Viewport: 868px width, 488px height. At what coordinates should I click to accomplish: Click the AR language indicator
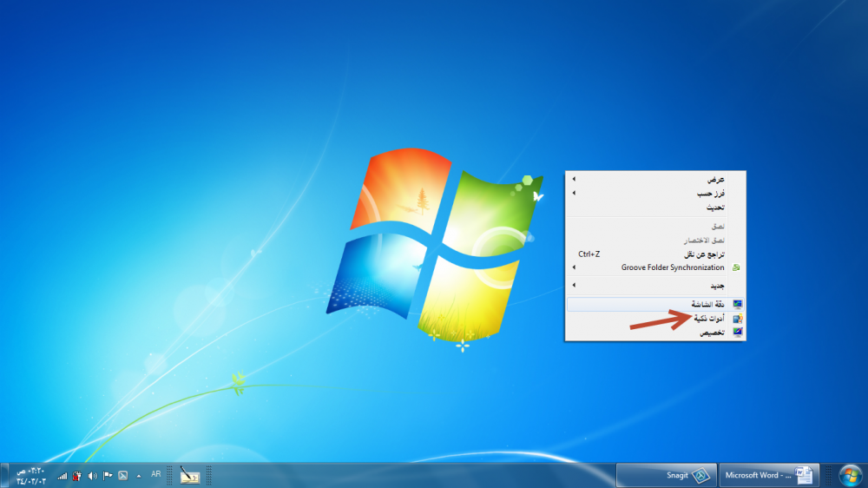pos(156,474)
